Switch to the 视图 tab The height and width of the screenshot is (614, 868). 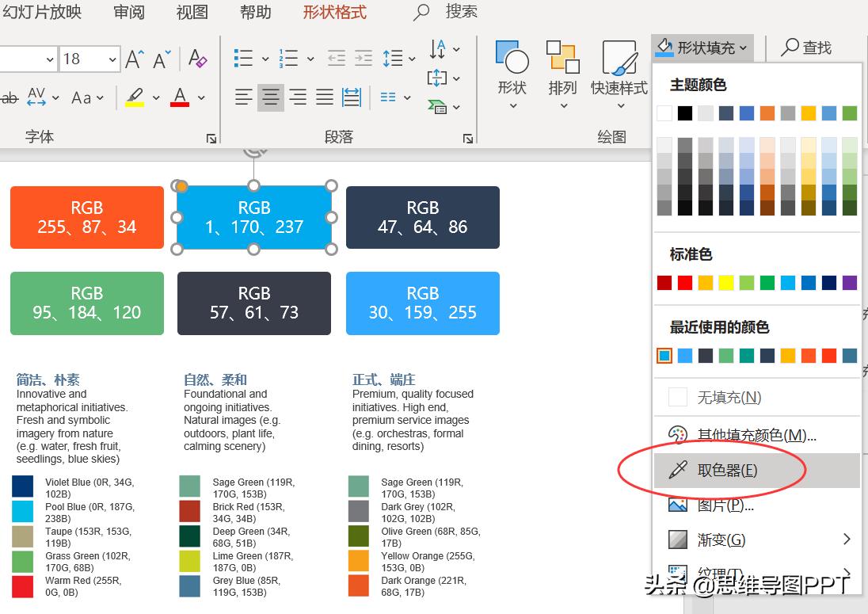pyautogui.click(x=192, y=12)
